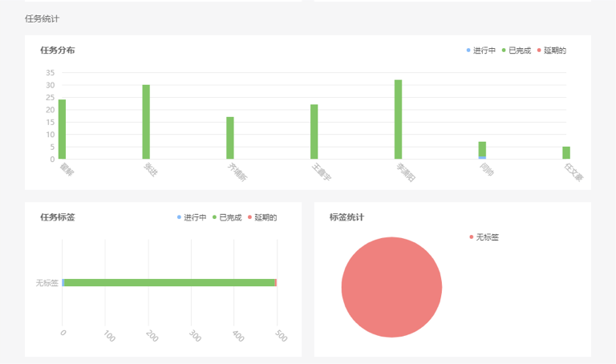Toggle 进行中 legend in 任务分布 chart

click(x=480, y=51)
